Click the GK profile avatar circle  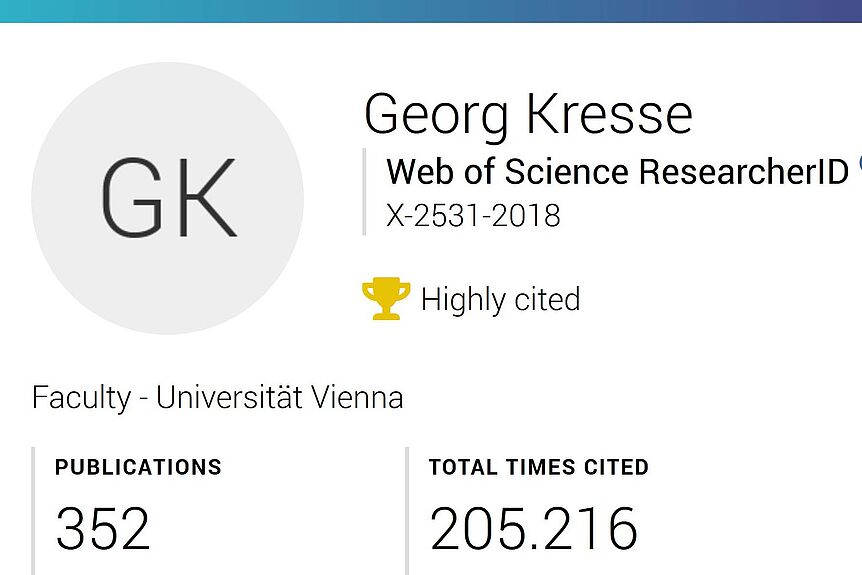(x=168, y=198)
